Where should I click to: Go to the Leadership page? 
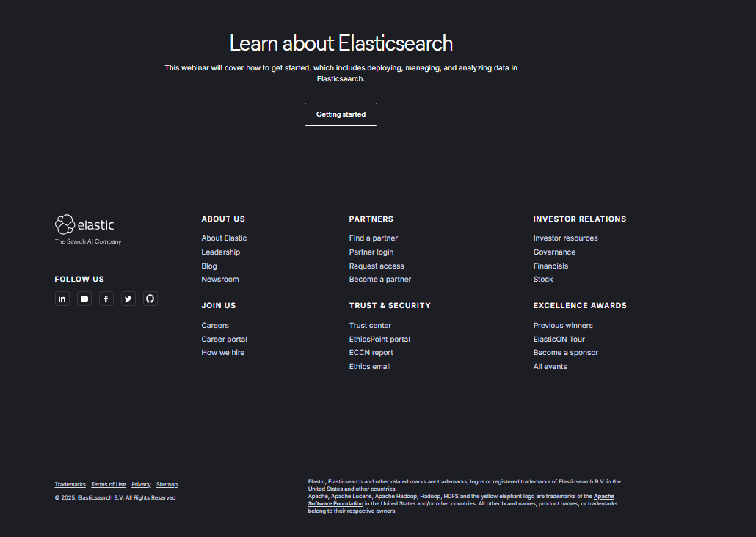[x=221, y=252]
